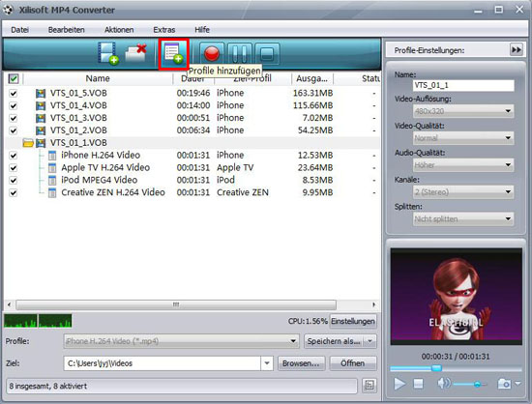The width and height of the screenshot is (532, 404).
Task: Uncheck the VTS_01_2.VOB checkbox
Action: 14,130
